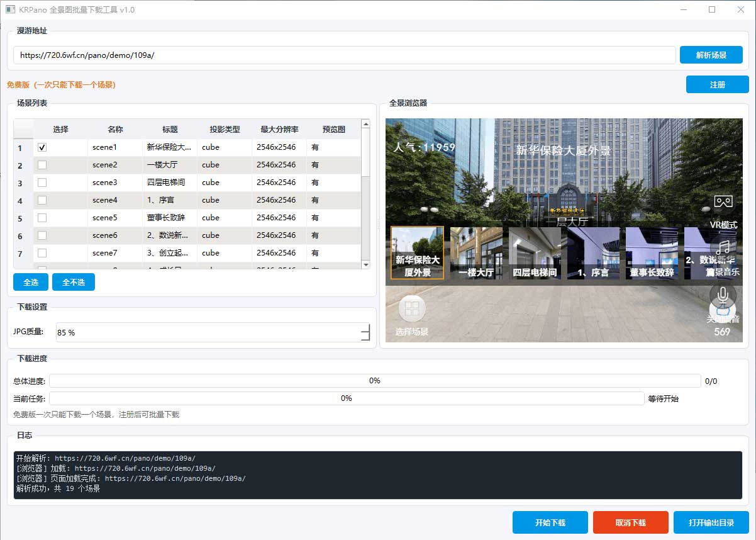Open the 1、序言 scene thumbnail

click(593, 252)
